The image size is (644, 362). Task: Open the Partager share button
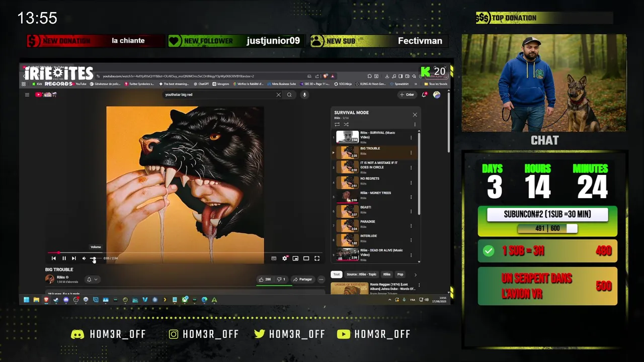[302, 280]
